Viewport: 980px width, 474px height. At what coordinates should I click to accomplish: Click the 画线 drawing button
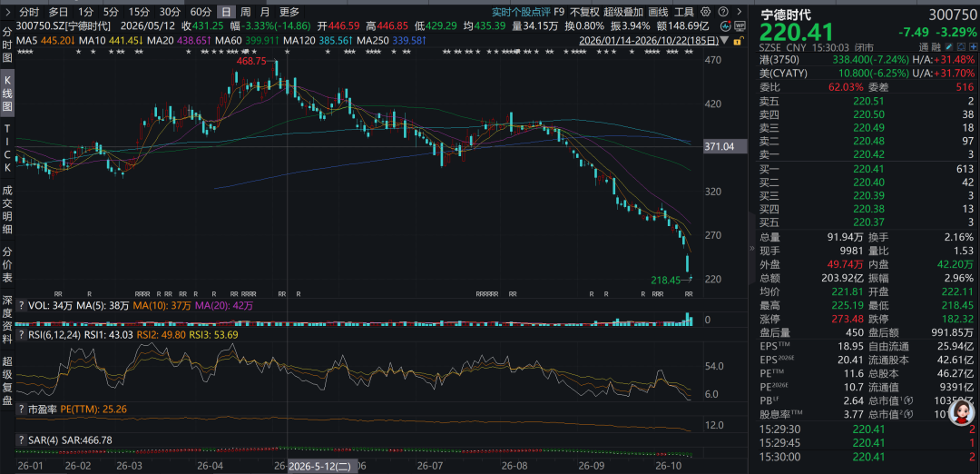pos(658,11)
